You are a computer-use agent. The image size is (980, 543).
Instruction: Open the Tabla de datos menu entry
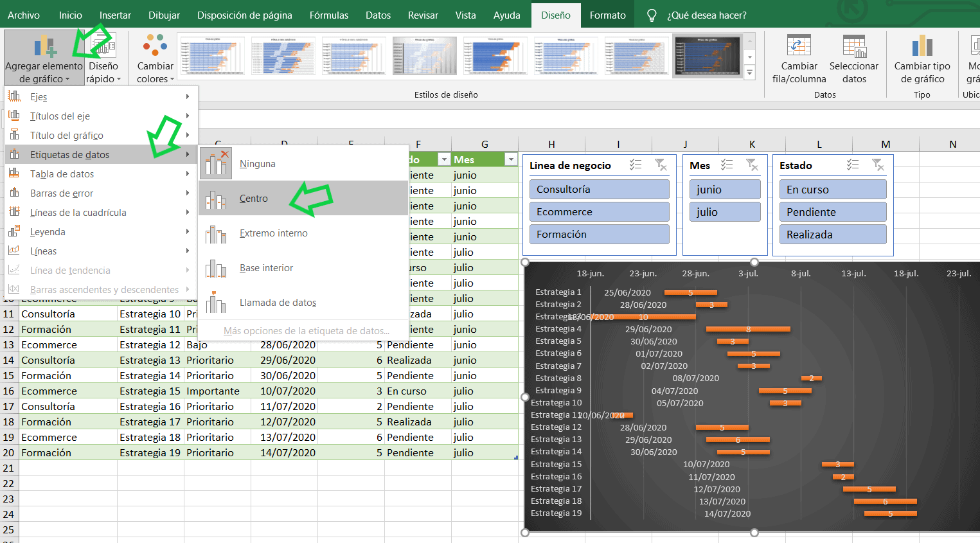point(101,174)
